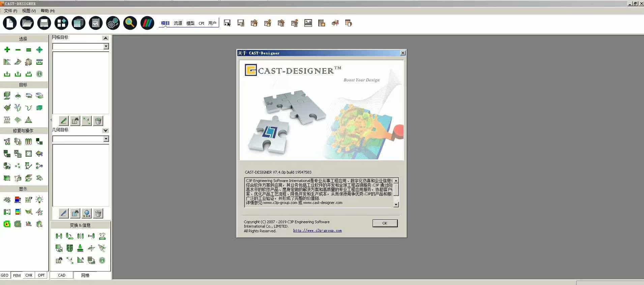644x285 pixels.
Task: Launch the gears settings icon in toolbar
Action: [x=113, y=23]
